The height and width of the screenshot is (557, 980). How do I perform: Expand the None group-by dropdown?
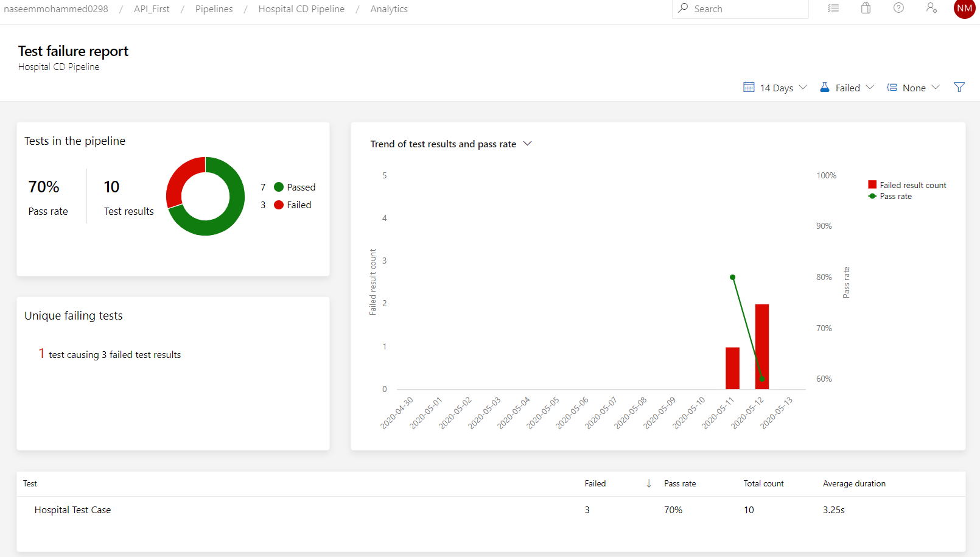point(914,88)
